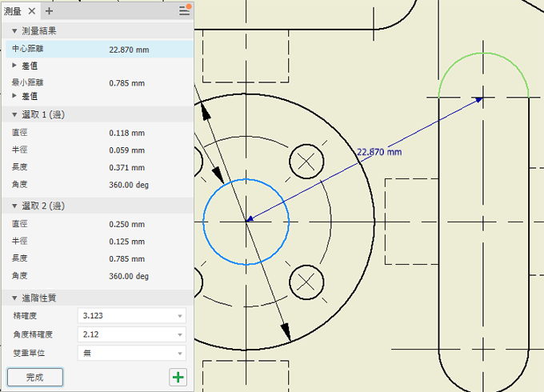Click the 直徑 0.250 mm value

(126, 225)
